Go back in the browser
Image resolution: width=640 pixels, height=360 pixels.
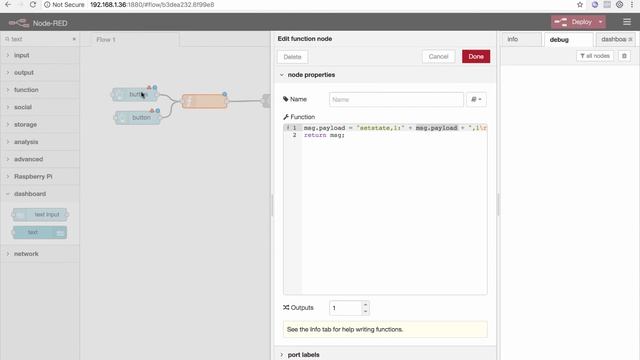click(x=8, y=4)
